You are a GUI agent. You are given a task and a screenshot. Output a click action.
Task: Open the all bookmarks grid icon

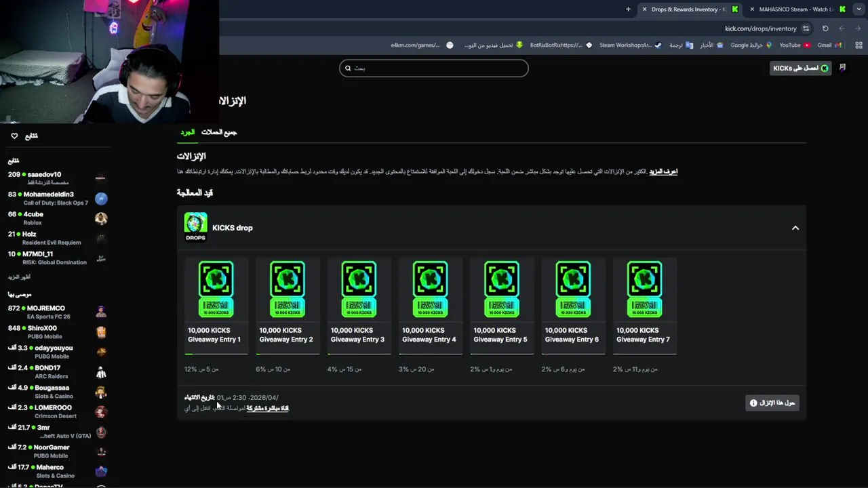pos(859,45)
